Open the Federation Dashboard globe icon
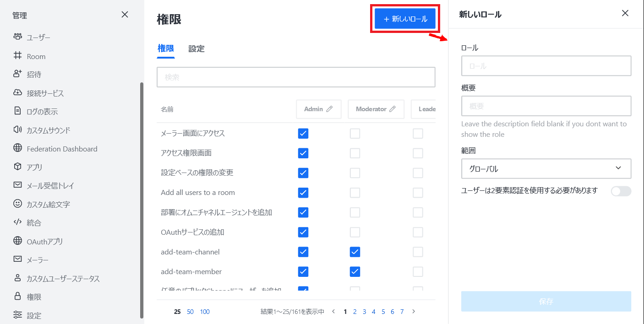 tap(17, 148)
